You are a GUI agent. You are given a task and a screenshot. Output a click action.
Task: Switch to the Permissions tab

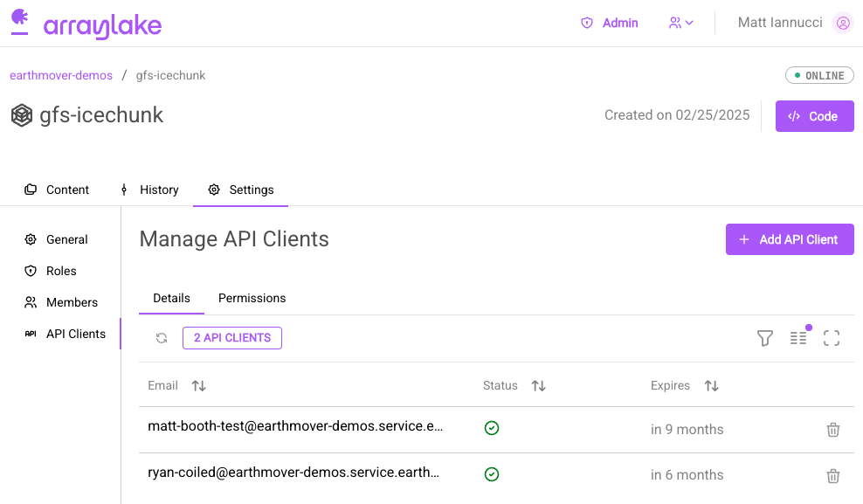click(x=252, y=299)
